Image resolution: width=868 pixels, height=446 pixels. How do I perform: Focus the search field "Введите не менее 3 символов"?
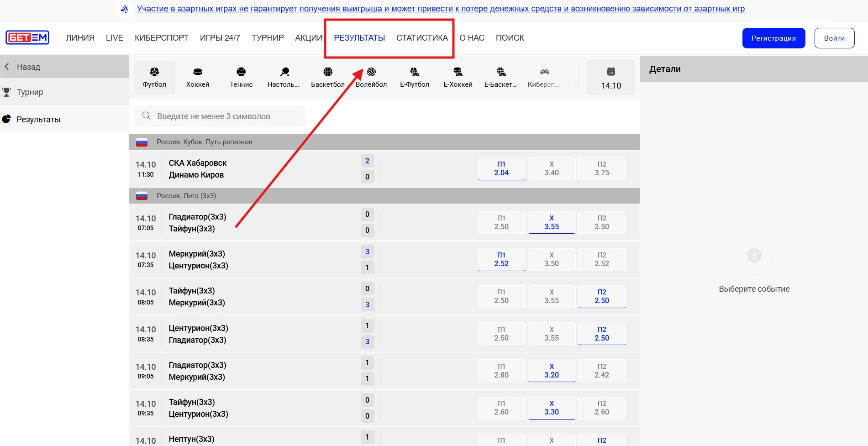219,116
